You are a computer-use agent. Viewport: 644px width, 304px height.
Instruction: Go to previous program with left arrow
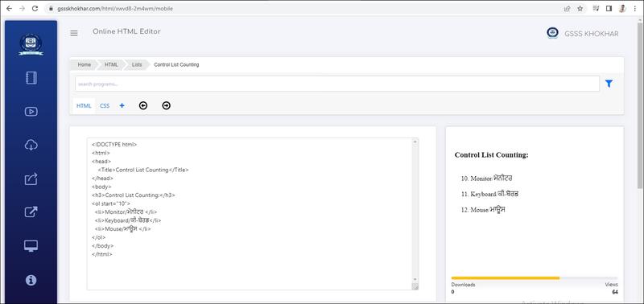pyautogui.click(x=143, y=106)
